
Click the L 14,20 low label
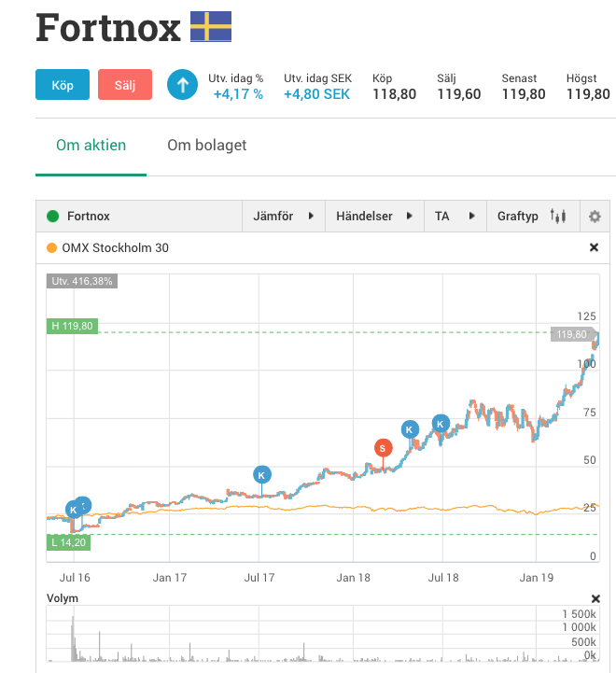click(69, 542)
